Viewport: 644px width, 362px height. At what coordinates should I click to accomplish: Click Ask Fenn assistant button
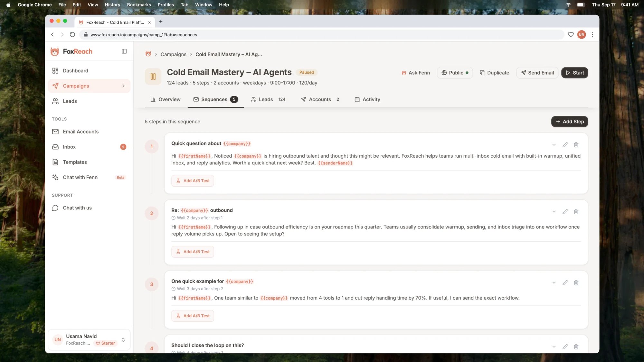[x=415, y=73]
